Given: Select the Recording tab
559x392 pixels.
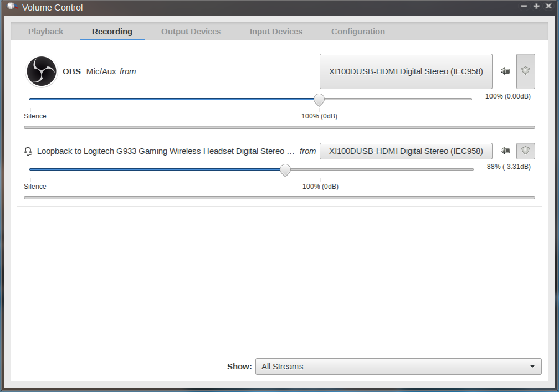Looking at the screenshot, I should pyautogui.click(x=112, y=32).
